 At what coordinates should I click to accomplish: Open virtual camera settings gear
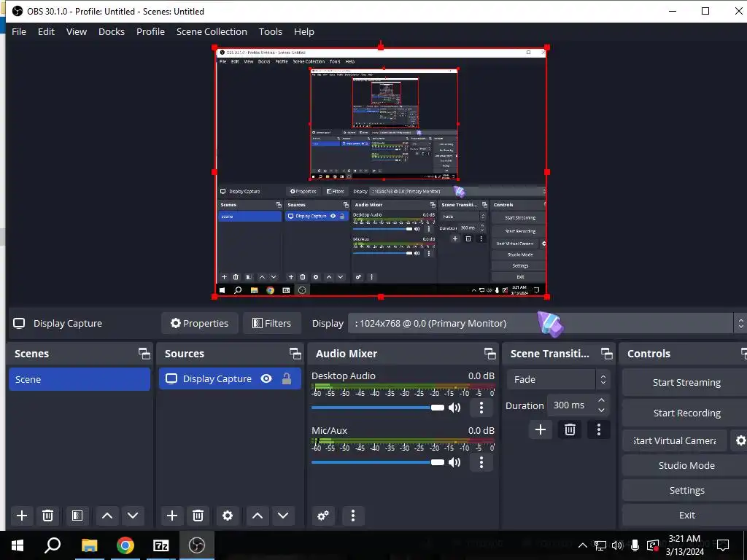point(740,440)
